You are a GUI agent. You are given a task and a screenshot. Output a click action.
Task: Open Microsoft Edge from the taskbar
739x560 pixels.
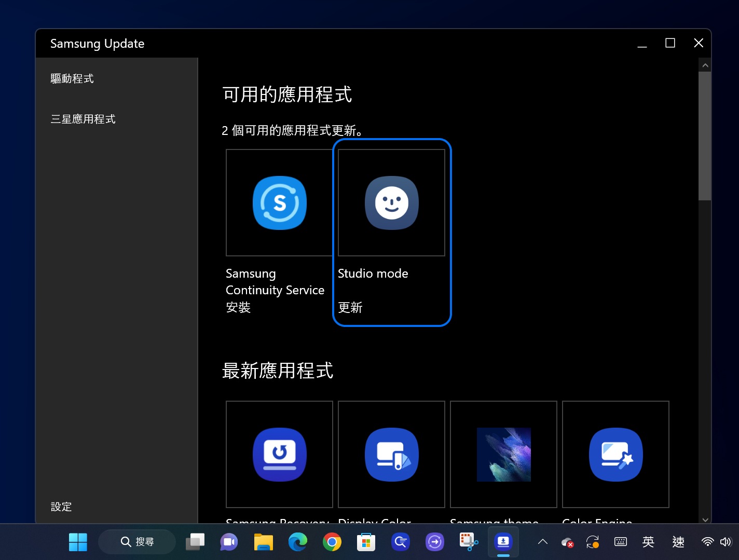(x=298, y=542)
